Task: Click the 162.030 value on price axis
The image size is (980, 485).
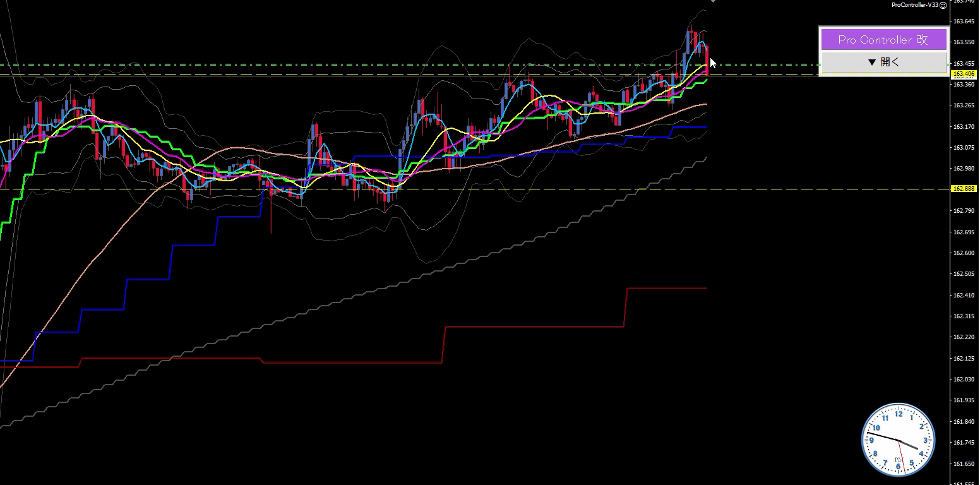Action: pos(964,380)
